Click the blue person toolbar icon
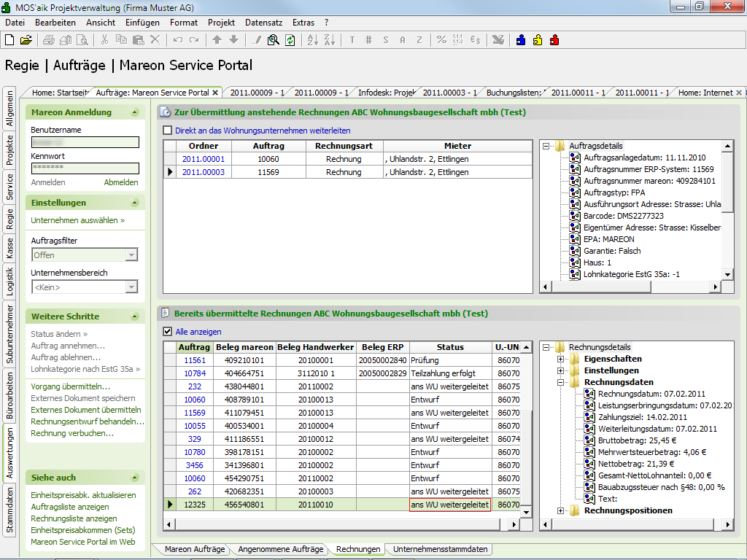Screen dimensions: 747x560 coord(521,40)
